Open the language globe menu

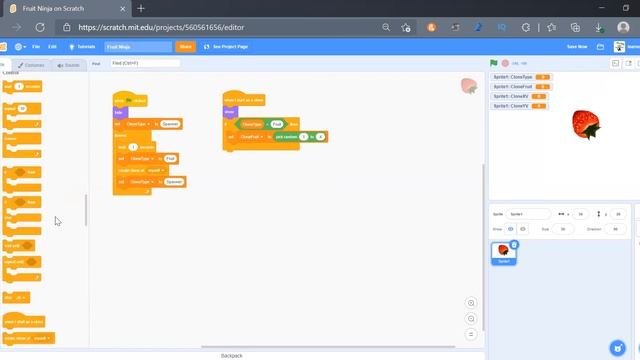pyautogui.click(x=20, y=47)
